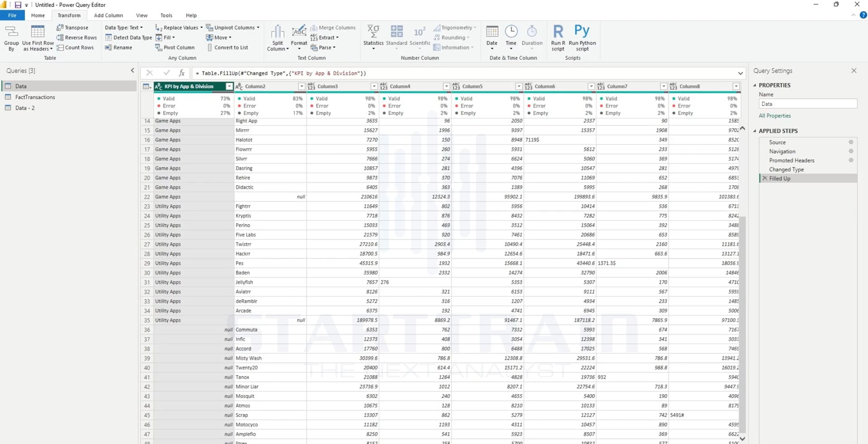Viewport: 868px width, 444px height.
Task: Run R script
Action: click(558, 38)
